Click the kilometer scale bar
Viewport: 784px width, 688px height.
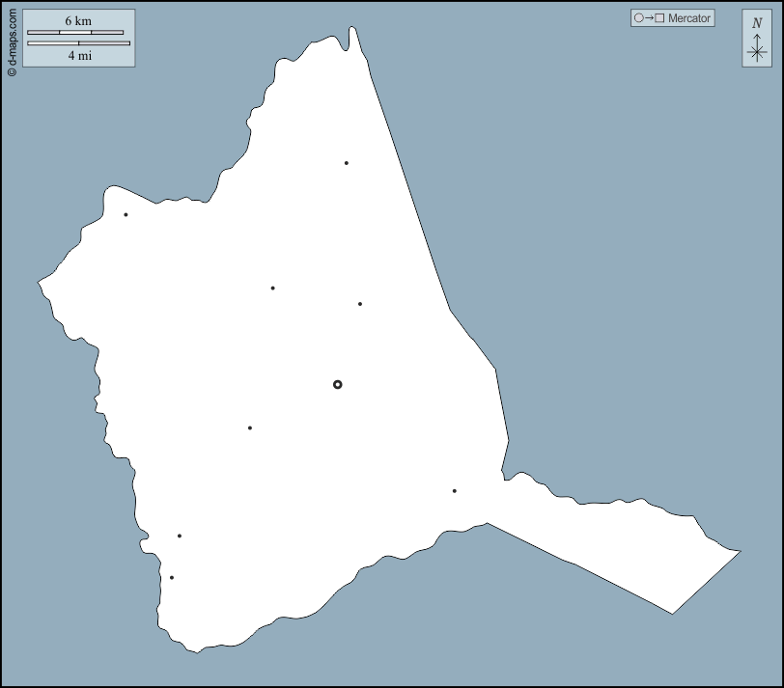pos(75,32)
